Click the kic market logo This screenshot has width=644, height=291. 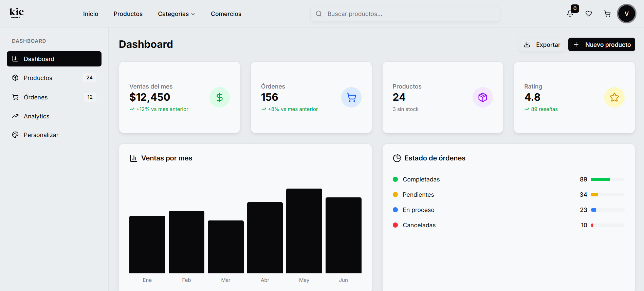16,13
